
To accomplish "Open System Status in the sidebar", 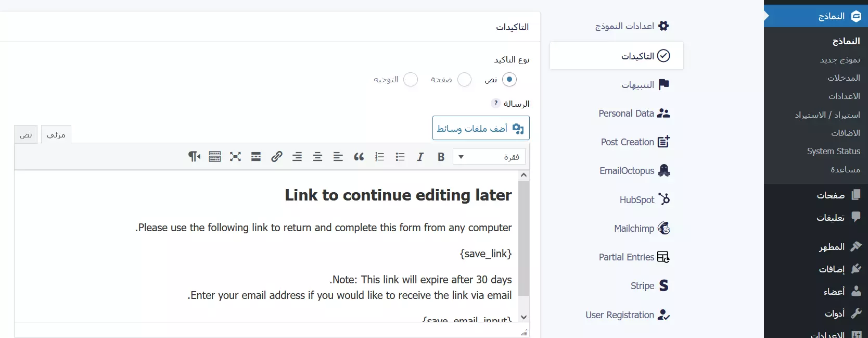I will (833, 151).
